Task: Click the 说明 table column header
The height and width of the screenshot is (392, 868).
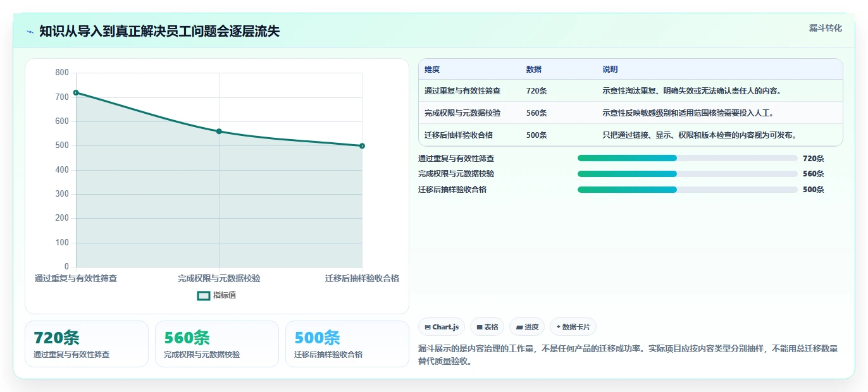Action: click(610, 70)
